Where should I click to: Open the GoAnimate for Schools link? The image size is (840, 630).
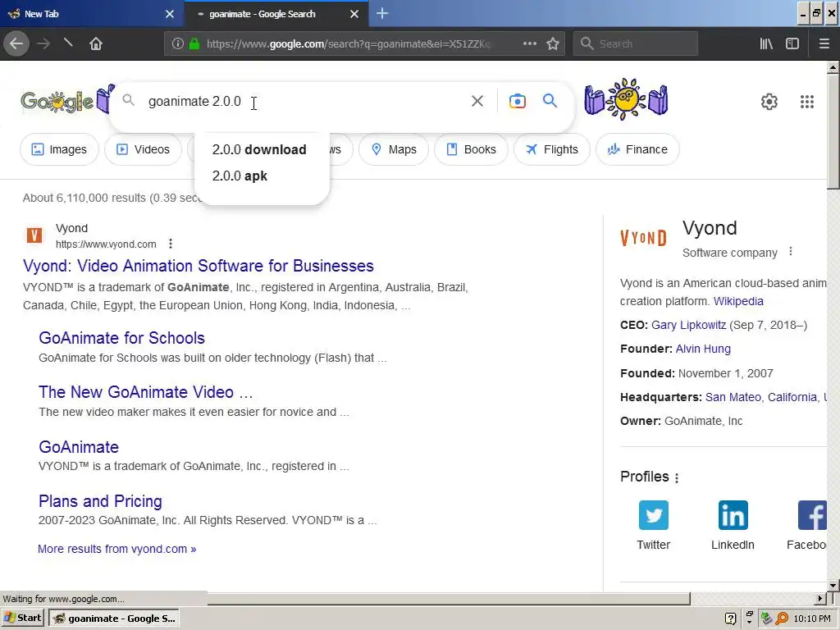coord(121,338)
